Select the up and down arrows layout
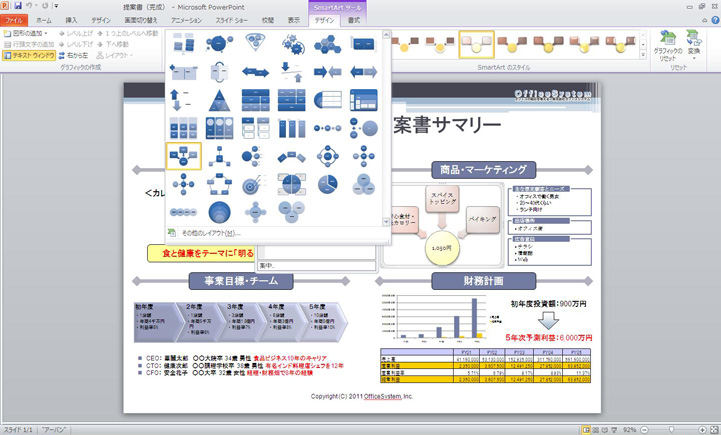721x435 pixels. tap(183, 100)
